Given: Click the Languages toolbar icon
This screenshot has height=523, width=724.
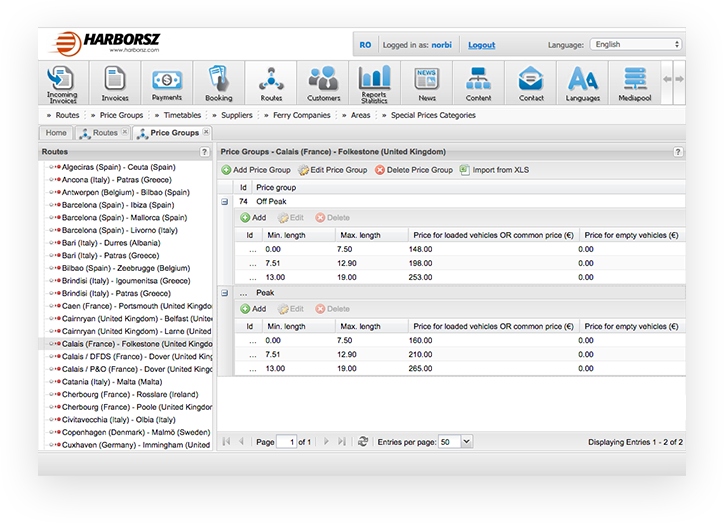Looking at the screenshot, I should tap(582, 82).
